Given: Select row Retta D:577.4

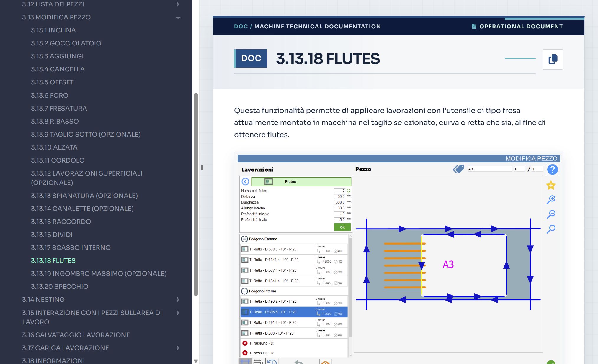Looking at the screenshot, I should [x=294, y=270].
